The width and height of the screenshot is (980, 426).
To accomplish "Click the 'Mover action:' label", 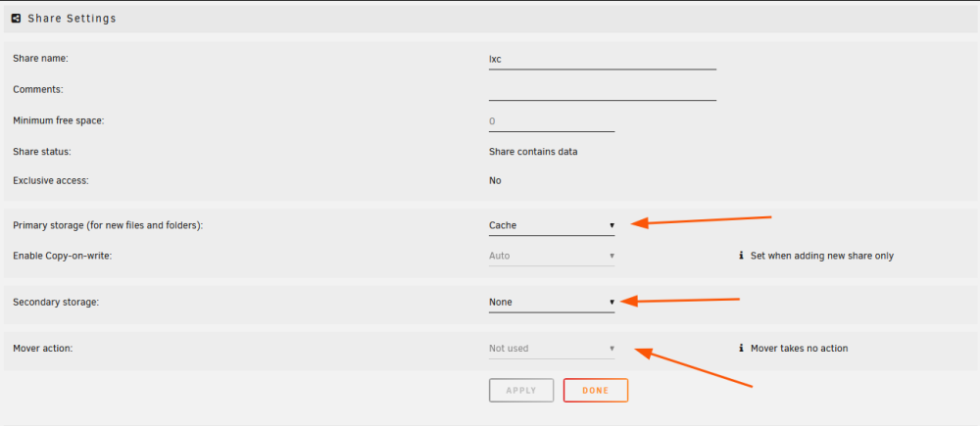I will (x=43, y=348).
